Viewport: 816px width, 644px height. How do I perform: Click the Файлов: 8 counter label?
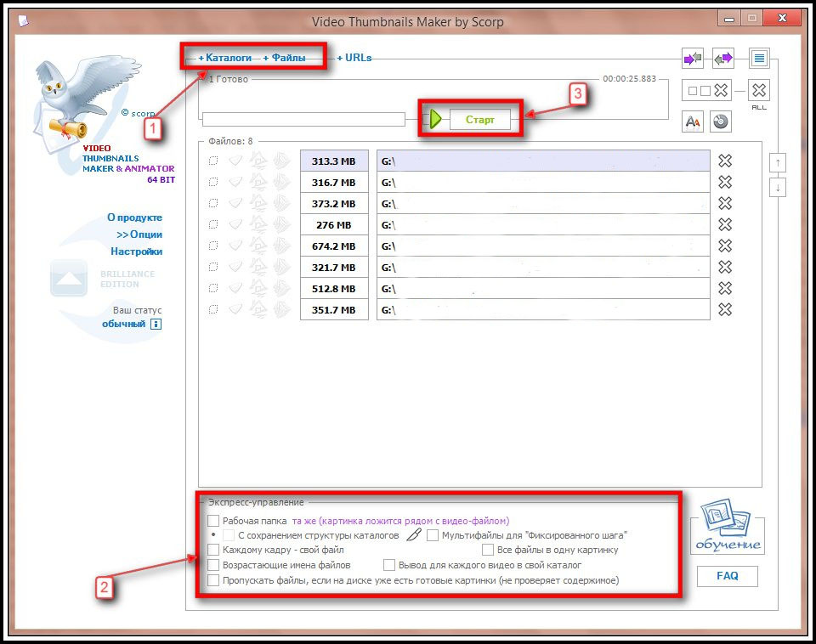pyautogui.click(x=230, y=141)
